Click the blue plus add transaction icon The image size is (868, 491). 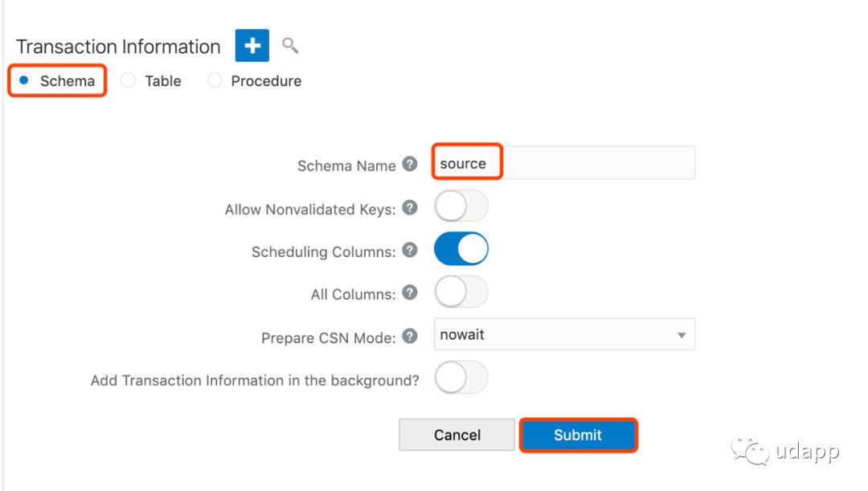coord(252,46)
